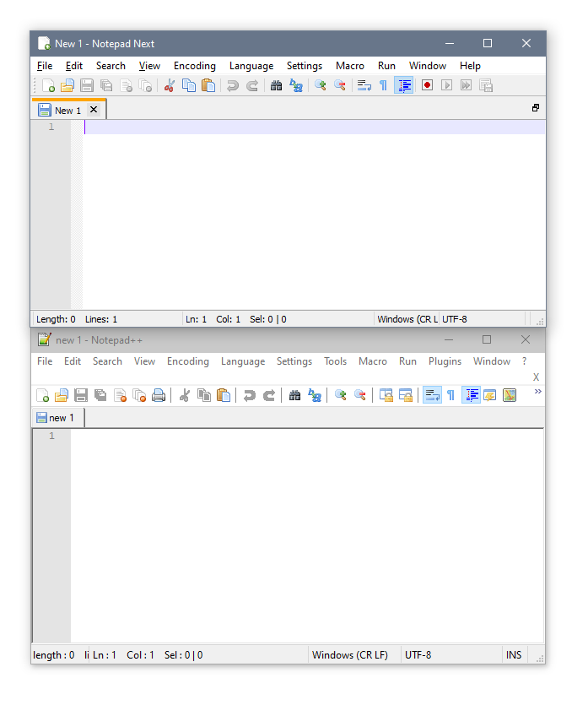Click Open folder icon in Notepad++ toolbar
Screen dimensions: 588x705
click(62, 395)
